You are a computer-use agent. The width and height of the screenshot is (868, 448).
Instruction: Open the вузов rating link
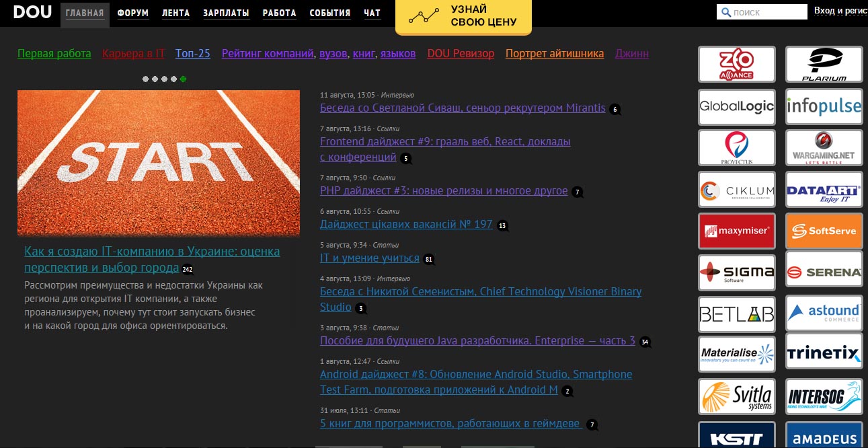coord(333,54)
